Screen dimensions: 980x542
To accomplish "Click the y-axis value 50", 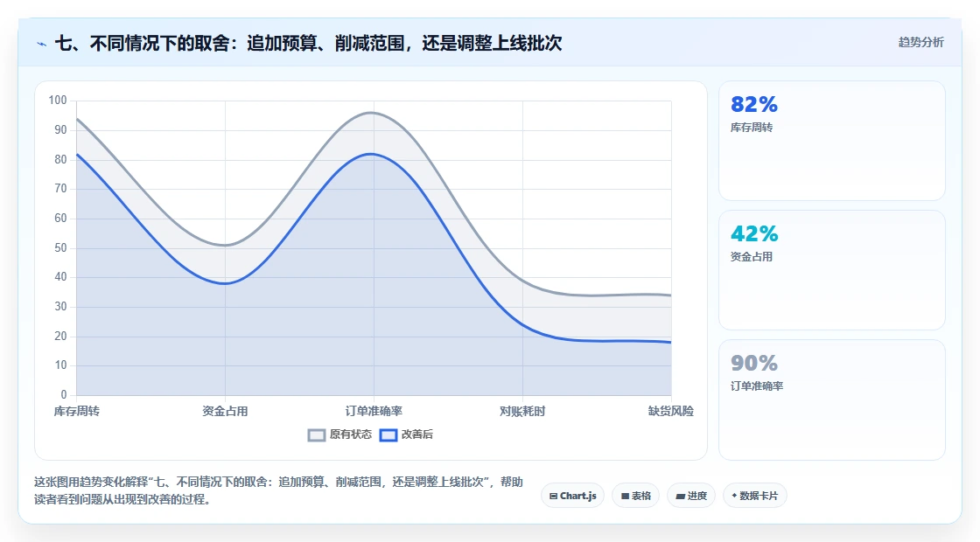I will point(60,248).
